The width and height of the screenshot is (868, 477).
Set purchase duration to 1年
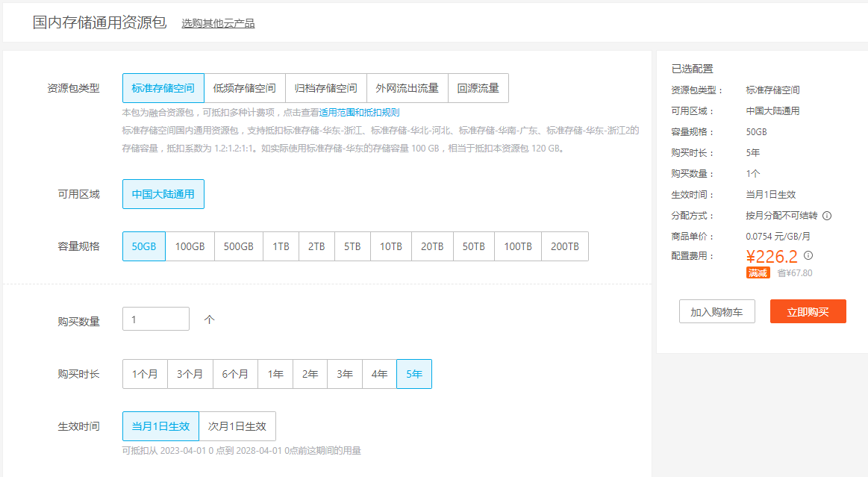(275, 374)
